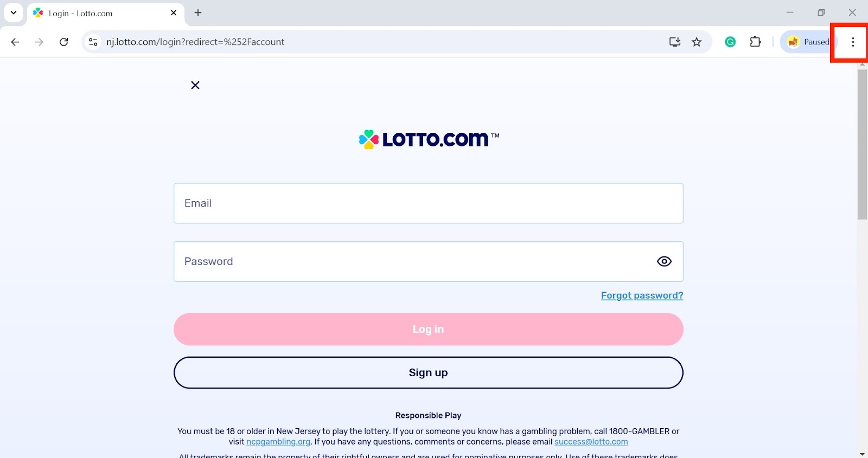The image size is (868, 458).
Task: Click the Responsible Play heading
Action: point(428,415)
